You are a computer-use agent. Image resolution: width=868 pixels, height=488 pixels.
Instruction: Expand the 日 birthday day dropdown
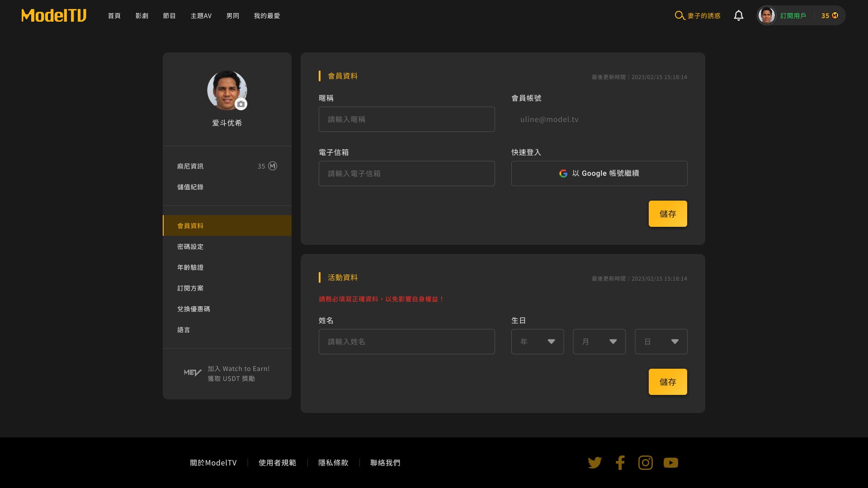pyautogui.click(x=660, y=342)
